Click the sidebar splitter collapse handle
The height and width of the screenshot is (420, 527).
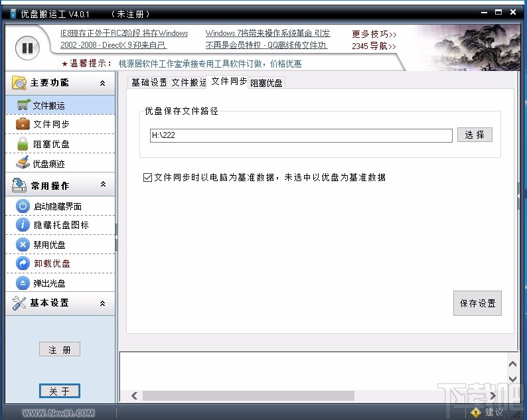tap(116, 238)
